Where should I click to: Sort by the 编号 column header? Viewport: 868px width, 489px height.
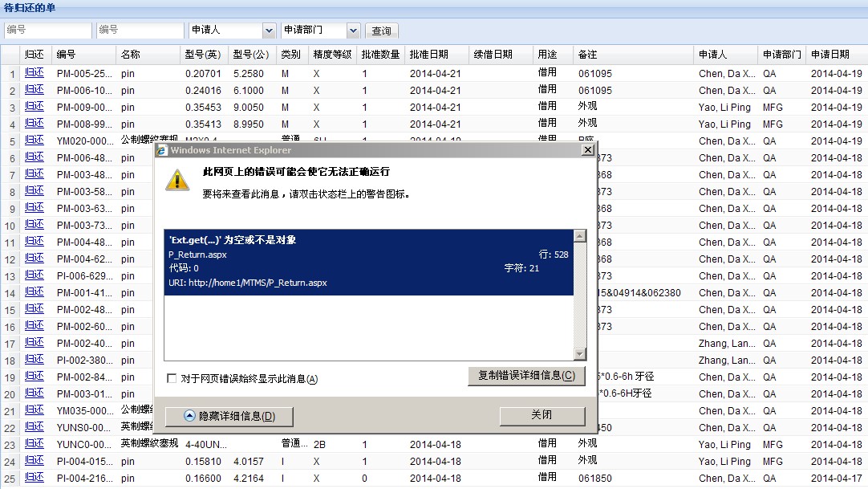tap(84, 55)
